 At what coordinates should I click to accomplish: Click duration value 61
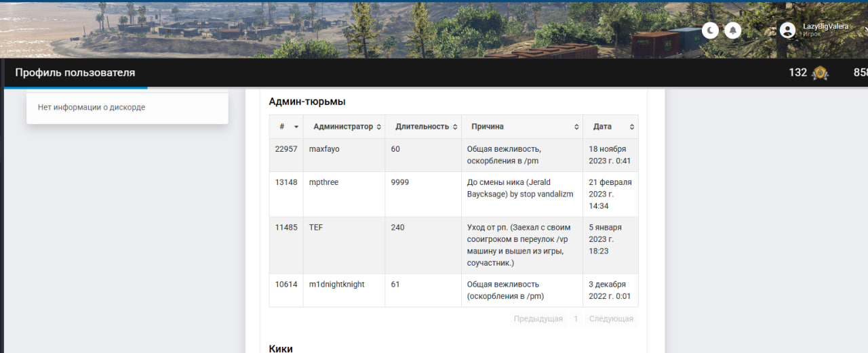(x=395, y=285)
